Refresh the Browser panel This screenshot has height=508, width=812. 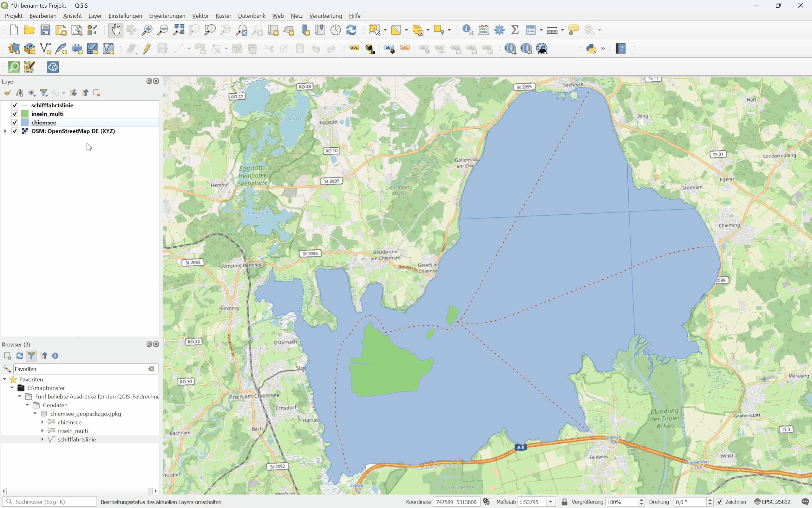click(19, 356)
